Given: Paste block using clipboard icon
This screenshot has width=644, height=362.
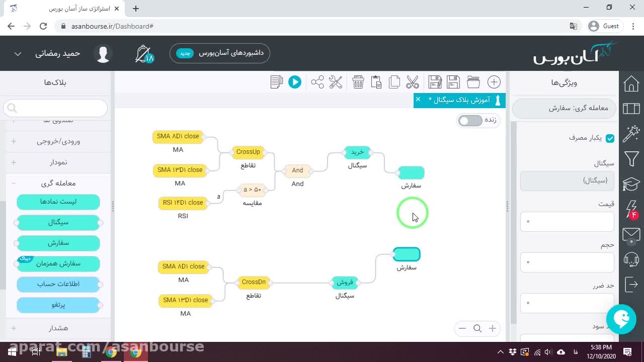Looking at the screenshot, I should [x=376, y=82].
